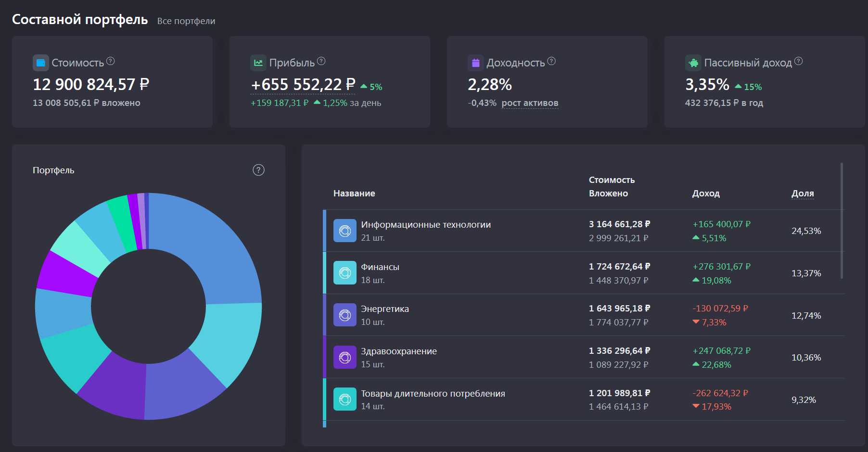Click the piggy bank icon beside Пассивный доход

[x=693, y=63]
